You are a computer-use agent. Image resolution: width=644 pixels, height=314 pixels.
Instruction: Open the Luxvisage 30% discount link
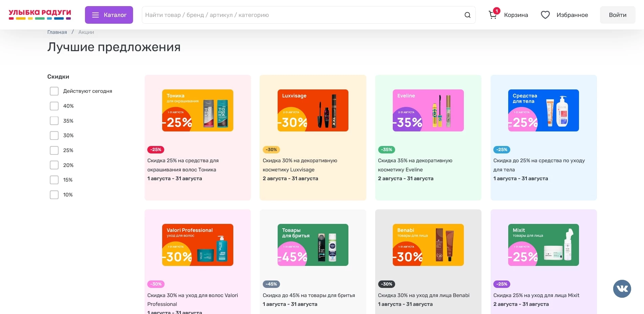[x=300, y=165]
